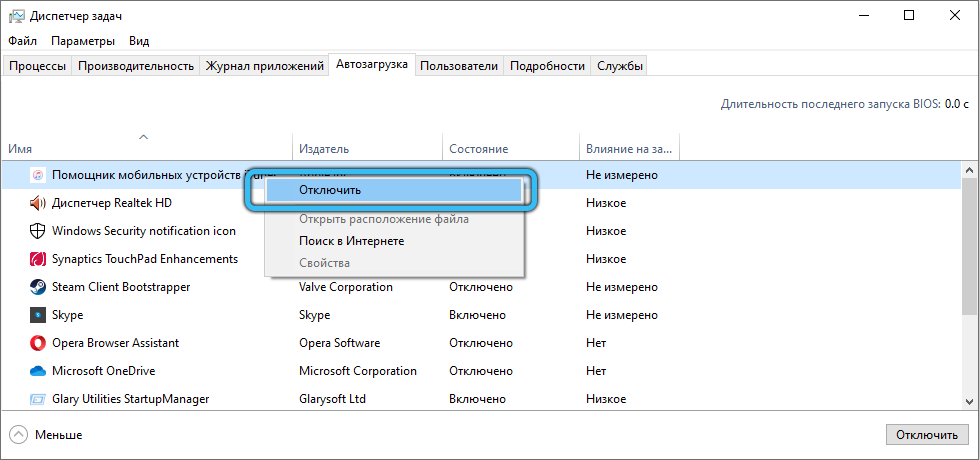Click the Glary Utilities StartupManager icon
The height and width of the screenshot is (460, 980).
coord(37,399)
